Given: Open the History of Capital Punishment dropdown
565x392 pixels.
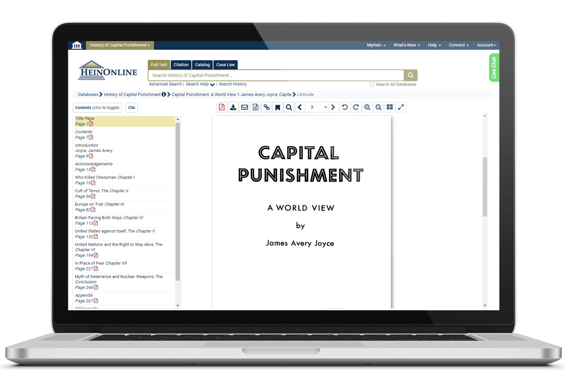Looking at the screenshot, I should tap(120, 45).
